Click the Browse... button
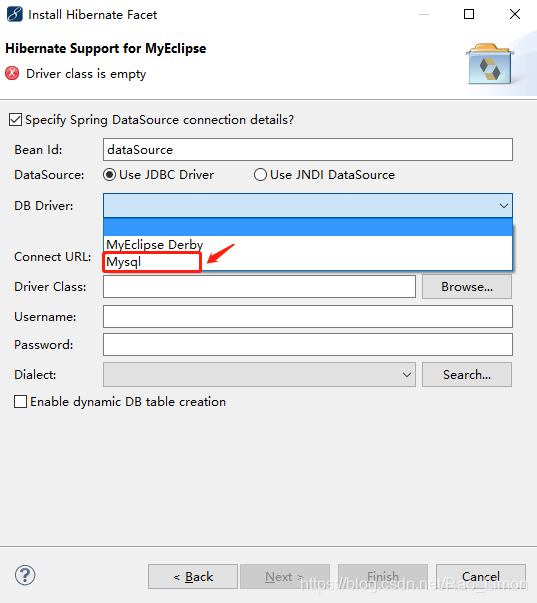This screenshot has height=603, width=537. 467,287
